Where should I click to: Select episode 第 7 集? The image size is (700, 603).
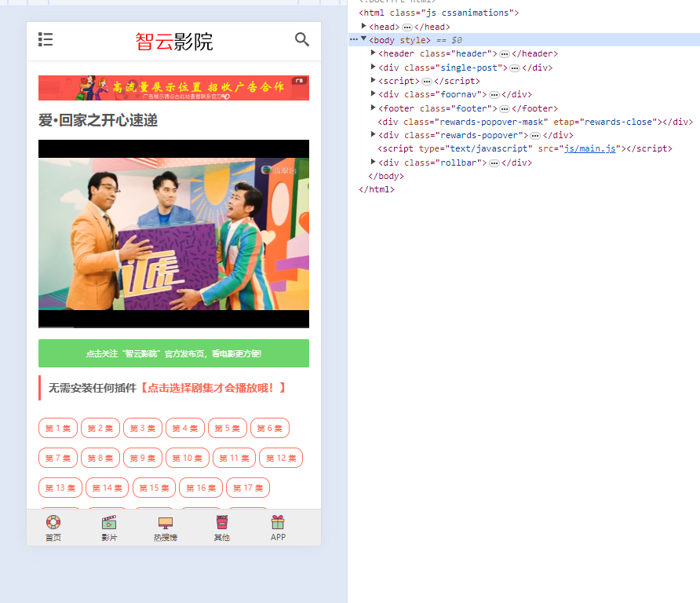click(x=58, y=458)
